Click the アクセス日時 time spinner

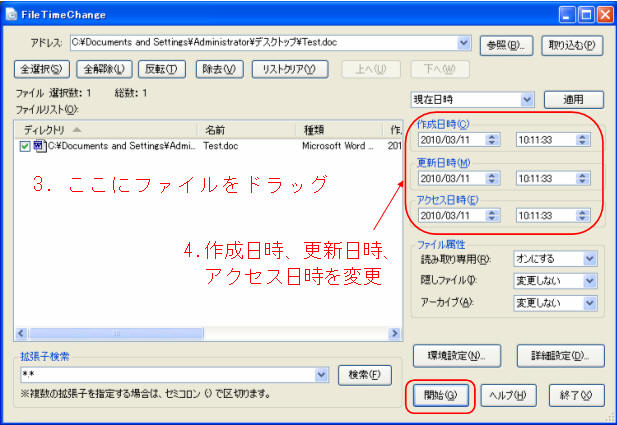pyautogui.click(x=583, y=215)
